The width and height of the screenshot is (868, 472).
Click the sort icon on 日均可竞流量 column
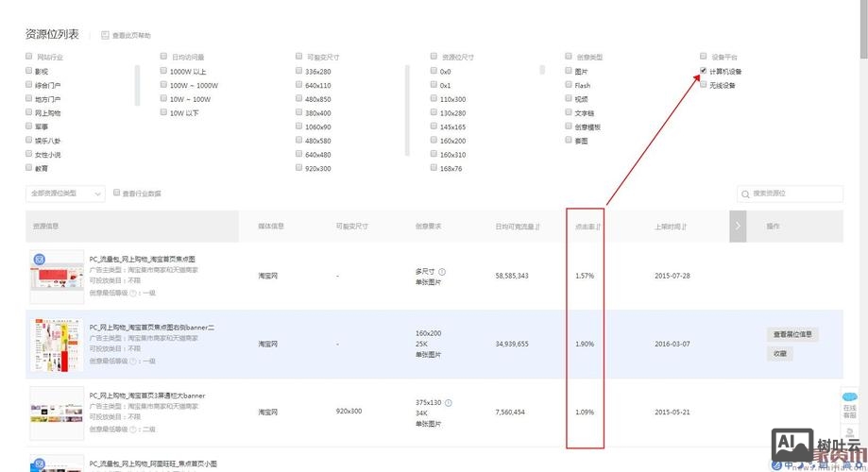(x=538, y=228)
